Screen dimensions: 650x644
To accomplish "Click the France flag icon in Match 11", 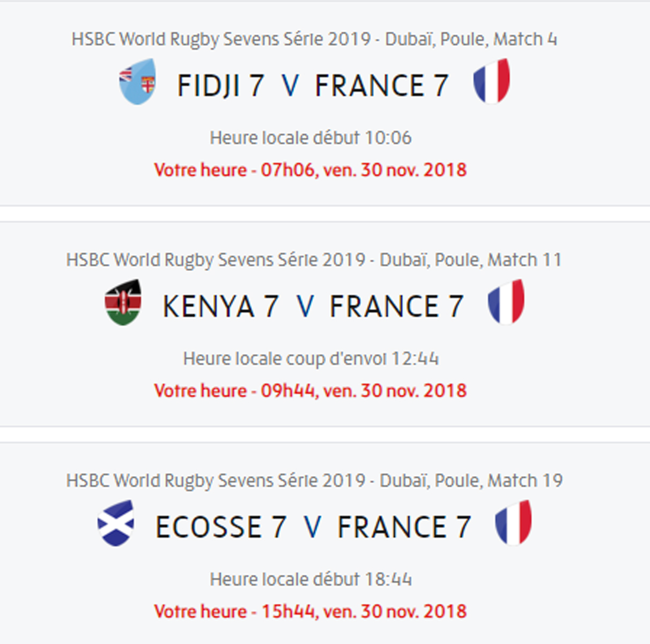I will (x=506, y=302).
